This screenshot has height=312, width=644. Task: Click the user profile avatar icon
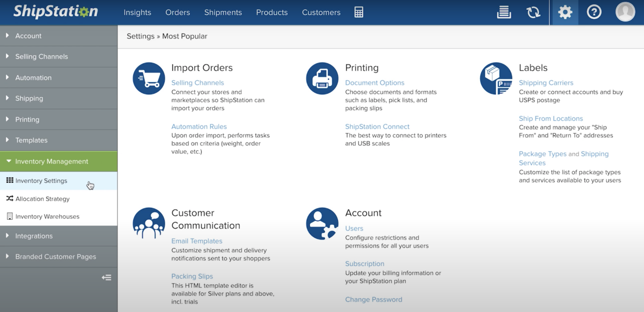(625, 11)
